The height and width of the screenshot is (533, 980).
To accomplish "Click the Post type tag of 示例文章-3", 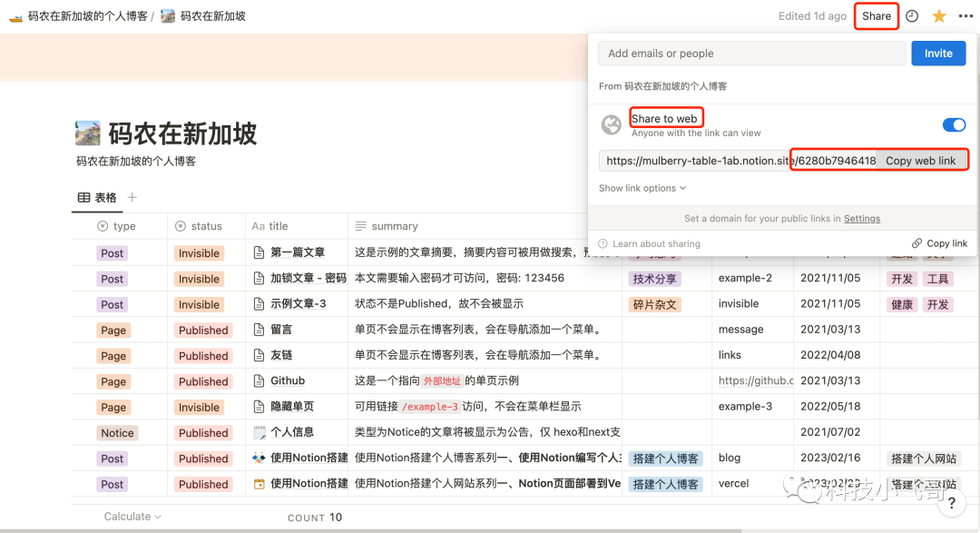I will [112, 305].
